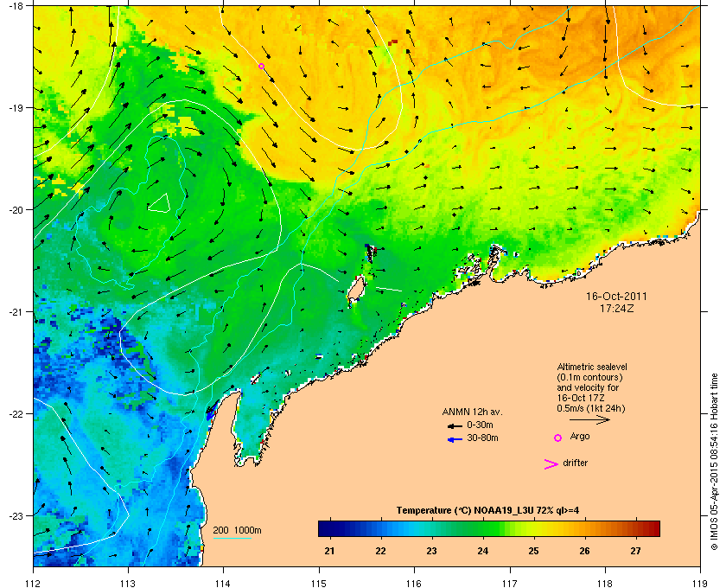Click the elongated white-outlined island near 115.4E 20.8S
The width and height of the screenshot is (726, 588).
pos(356,290)
